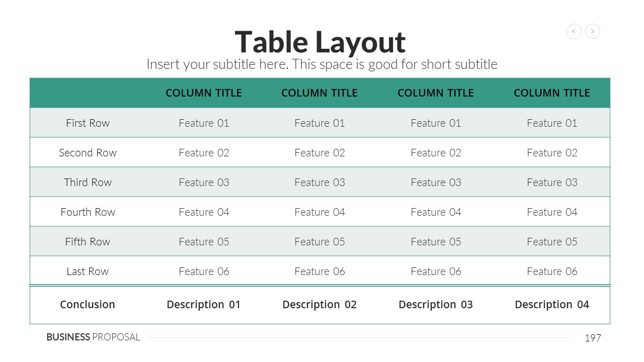Screen dimensions: 644x362
Task: Select the Description 04 cell
Action: (x=552, y=305)
